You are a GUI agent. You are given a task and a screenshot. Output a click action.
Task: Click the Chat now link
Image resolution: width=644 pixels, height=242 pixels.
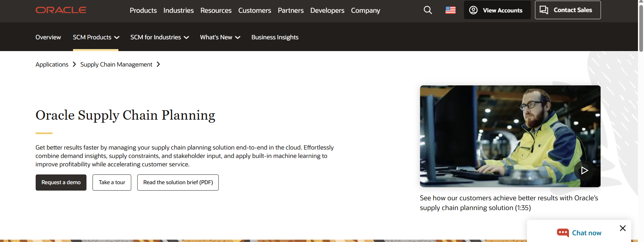(586, 233)
